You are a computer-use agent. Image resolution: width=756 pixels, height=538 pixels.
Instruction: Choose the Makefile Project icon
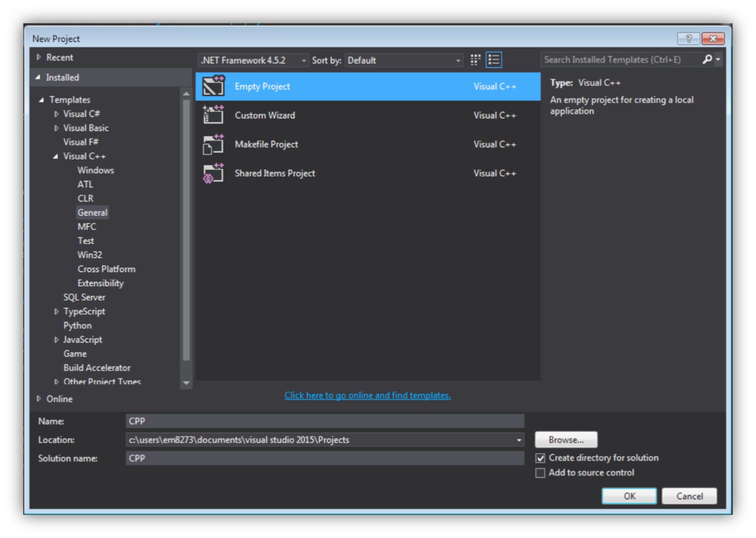[x=213, y=144]
